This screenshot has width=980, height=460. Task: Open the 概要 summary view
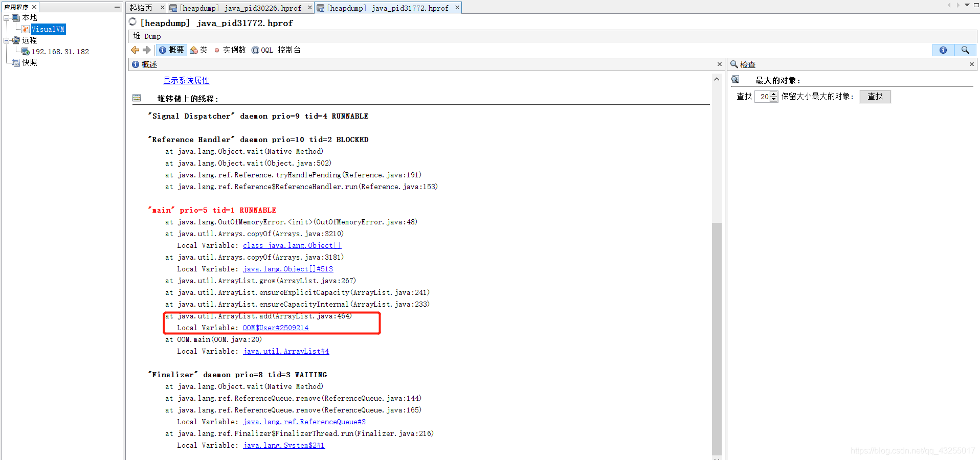pos(171,50)
